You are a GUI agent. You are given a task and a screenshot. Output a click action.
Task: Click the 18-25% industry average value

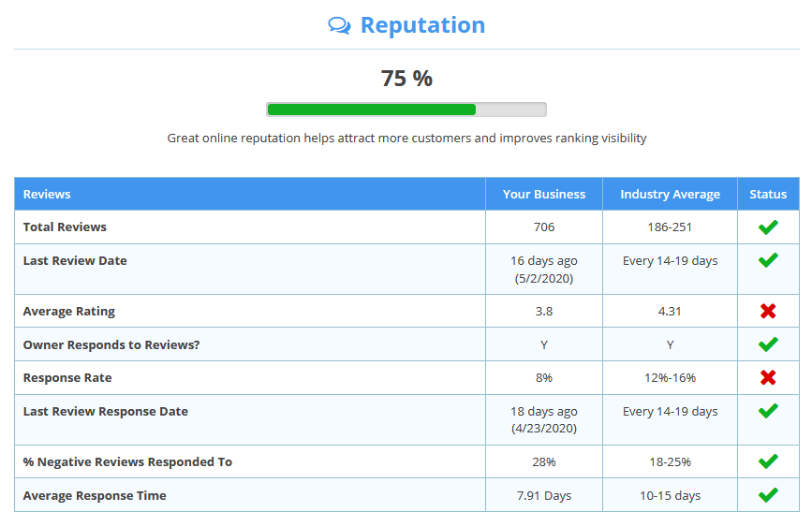click(670, 461)
